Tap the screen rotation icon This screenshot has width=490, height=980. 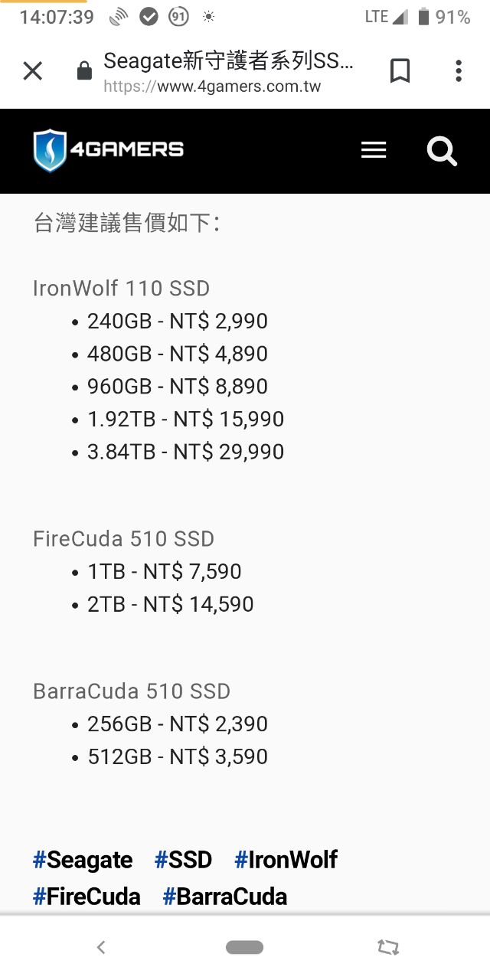(x=388, y=948)
